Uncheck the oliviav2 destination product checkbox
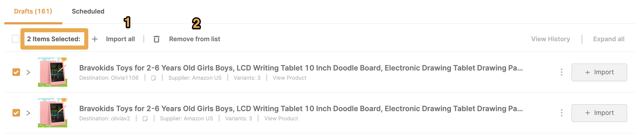This screenshot has width=644, height=135. pyautogui.click(x=16, y=113)
